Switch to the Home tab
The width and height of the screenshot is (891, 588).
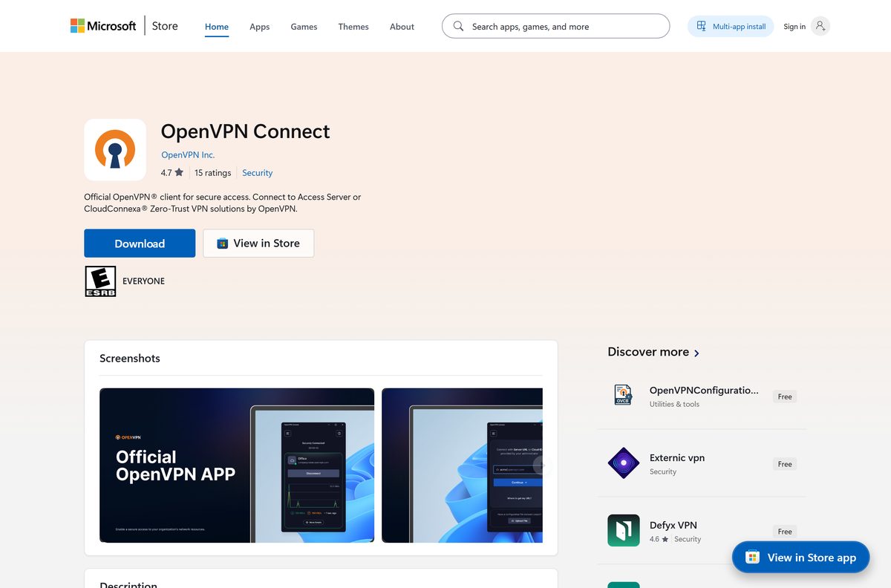tap(217, 27)
